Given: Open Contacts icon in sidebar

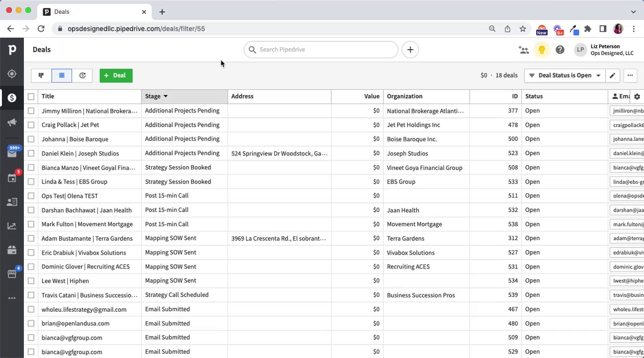Looking at the screenshot, I should coord(12,202).
